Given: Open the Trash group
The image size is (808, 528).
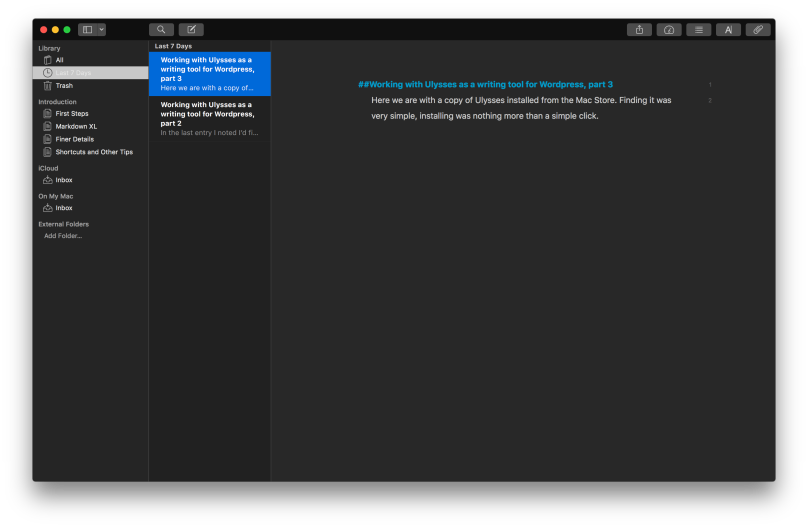Looking at the screenshot, I should click(90, 86).
